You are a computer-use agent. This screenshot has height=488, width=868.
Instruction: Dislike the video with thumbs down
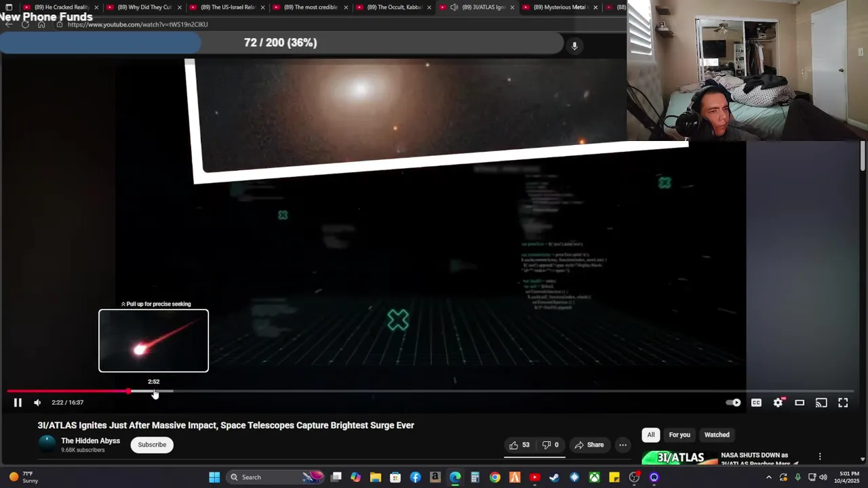pos(551,445)
